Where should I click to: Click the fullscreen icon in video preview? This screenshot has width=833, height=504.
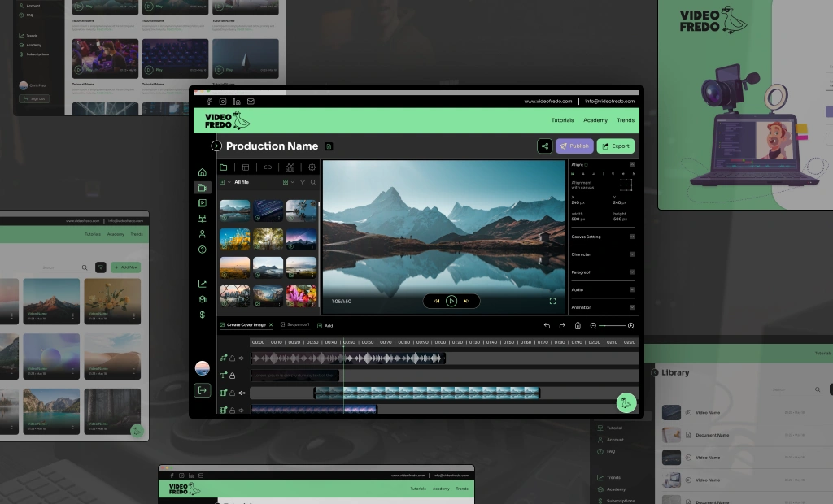coord(552,301)
